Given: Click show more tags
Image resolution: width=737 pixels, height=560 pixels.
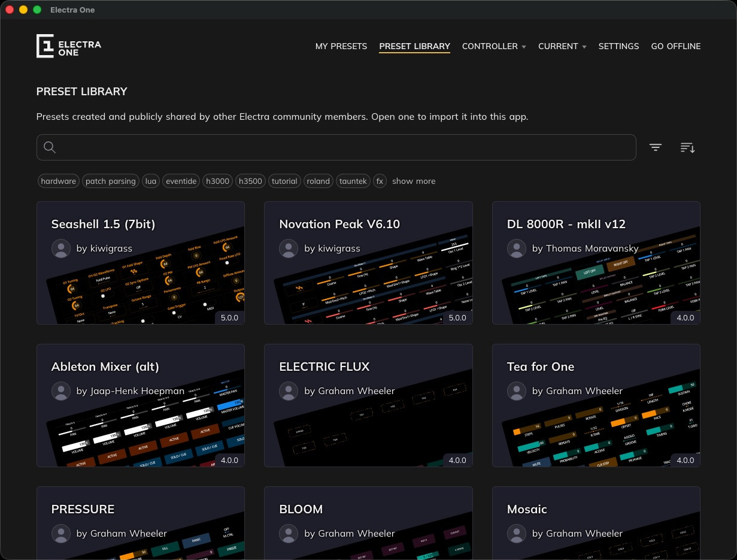Looking at the screenshot, I should pyautogui.click(x=414, y=181).
